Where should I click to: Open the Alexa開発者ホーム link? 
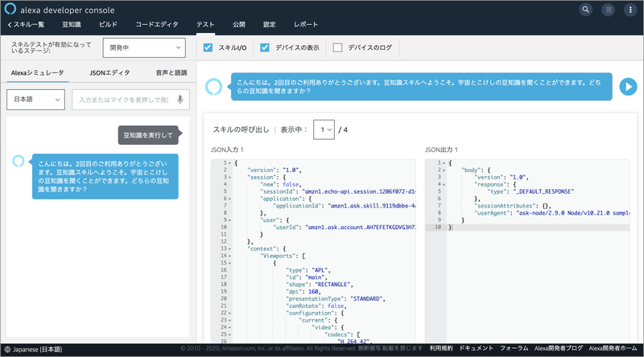pos(613,348)
